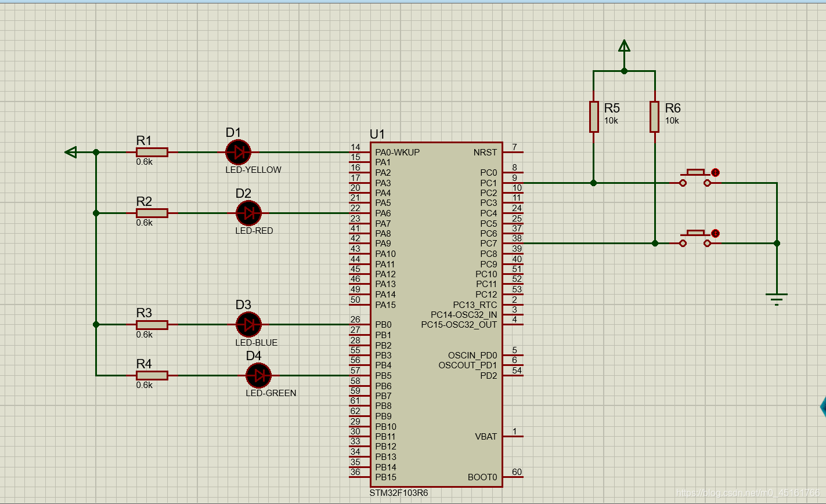826x504 pixels.
Task: Click the PA0-WKUP pin name
Action: (398, 153)
